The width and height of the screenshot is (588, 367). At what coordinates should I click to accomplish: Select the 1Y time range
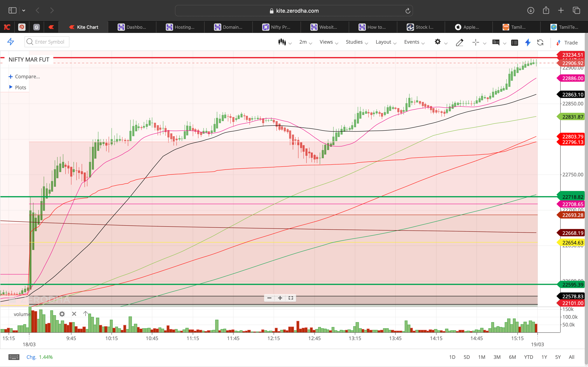544,357
